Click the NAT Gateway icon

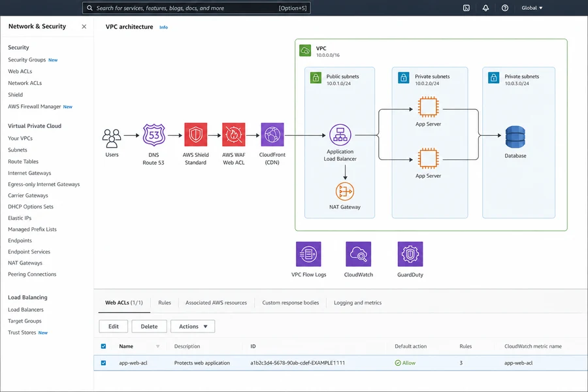point(344,191)
